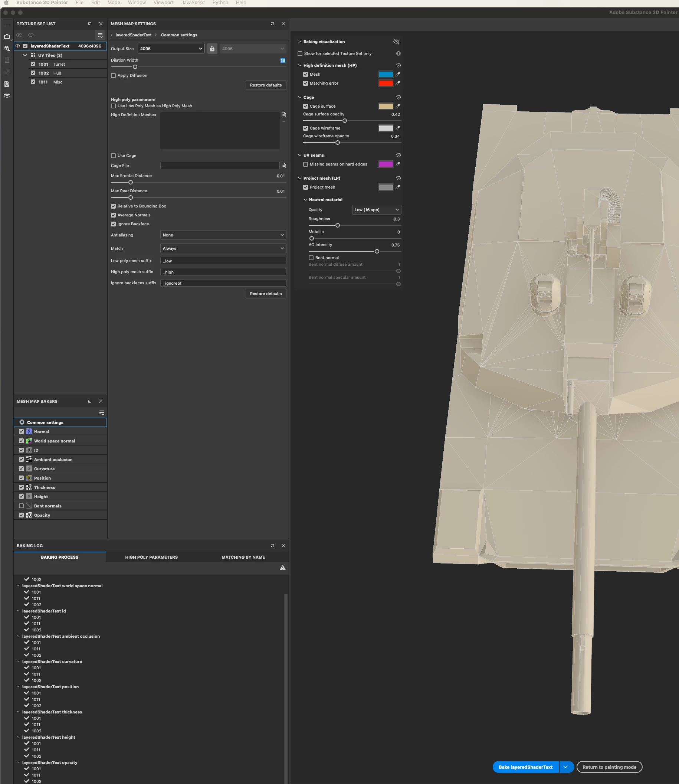
Task: Click the export textures icon in left sidebar
Action: coord(7,36)
